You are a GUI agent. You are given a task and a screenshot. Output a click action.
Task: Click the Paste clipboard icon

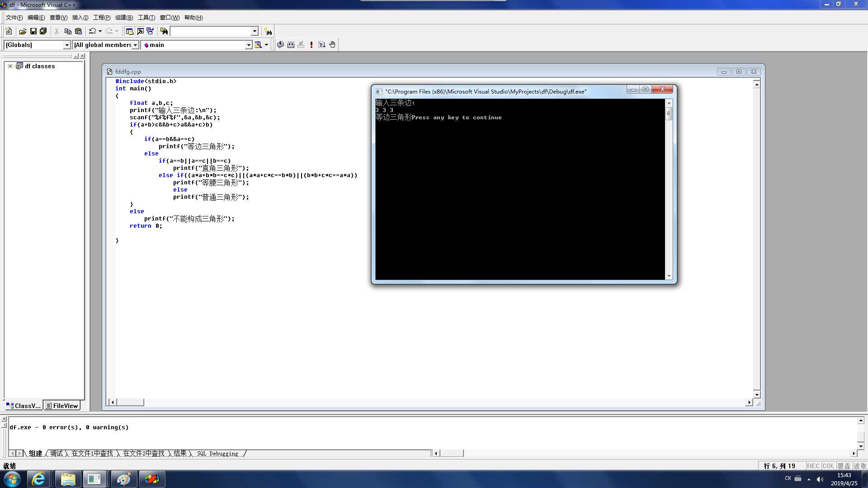point(78,31)
